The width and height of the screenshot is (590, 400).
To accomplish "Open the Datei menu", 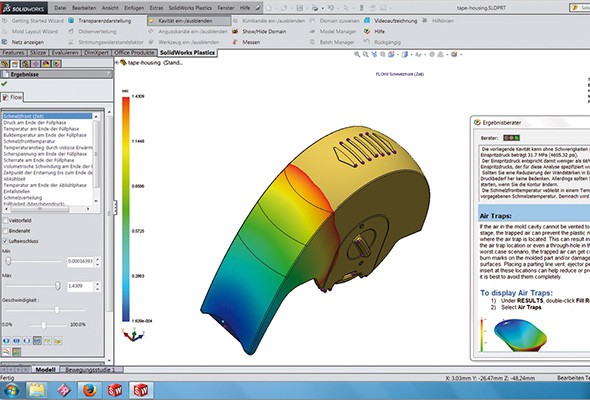I will [60, 8].
